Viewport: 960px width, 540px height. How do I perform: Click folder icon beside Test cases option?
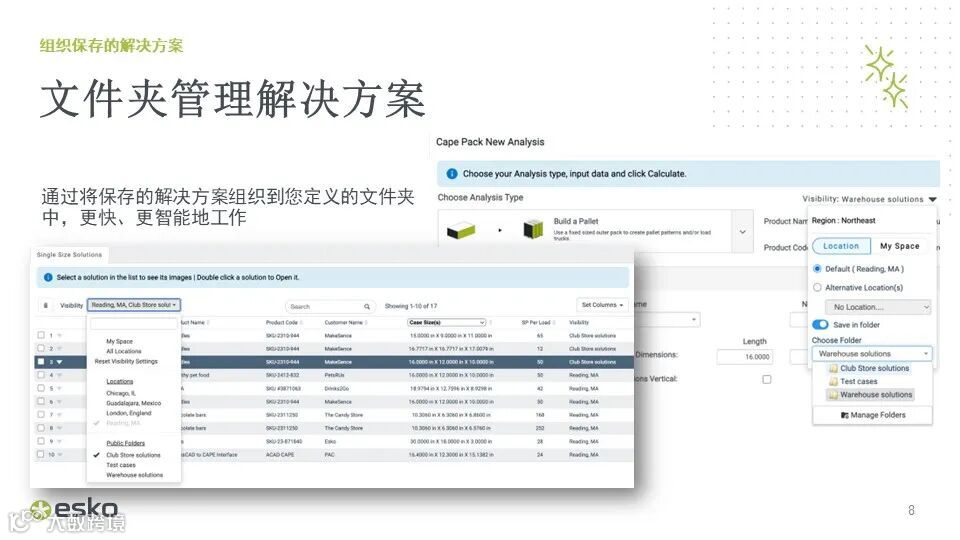tap(833, 381)
